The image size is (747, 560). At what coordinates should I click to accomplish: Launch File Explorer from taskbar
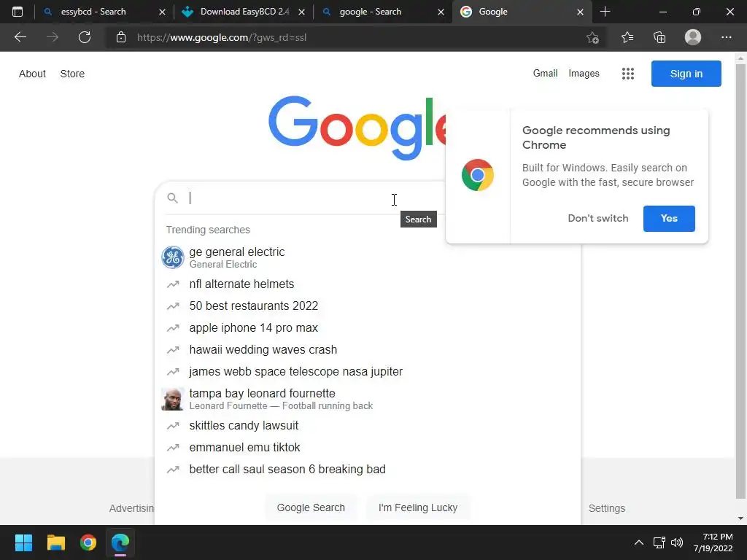pos(55,542)
